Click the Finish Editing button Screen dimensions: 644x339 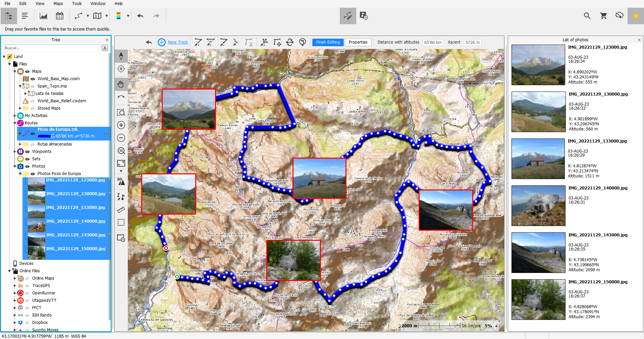coord(328,42)
